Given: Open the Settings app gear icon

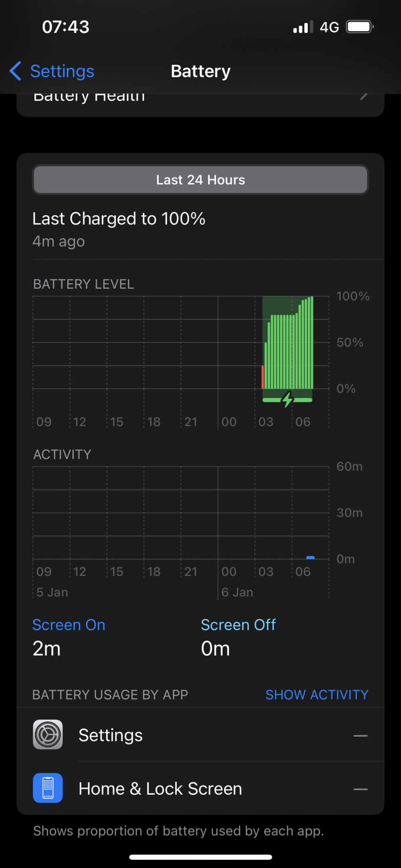Looking at the screenshot, I should click(48, 735).
